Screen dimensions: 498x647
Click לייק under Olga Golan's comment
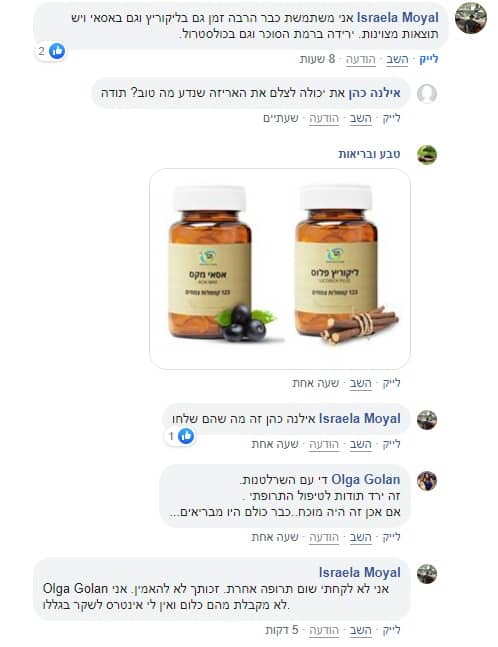click(x=391, y=537)
